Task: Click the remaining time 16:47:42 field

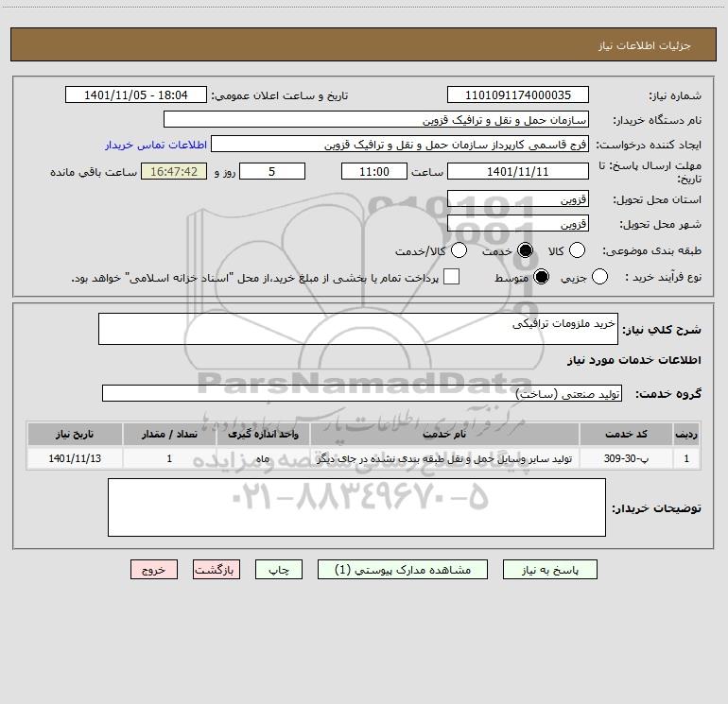Action: point(174,171)
